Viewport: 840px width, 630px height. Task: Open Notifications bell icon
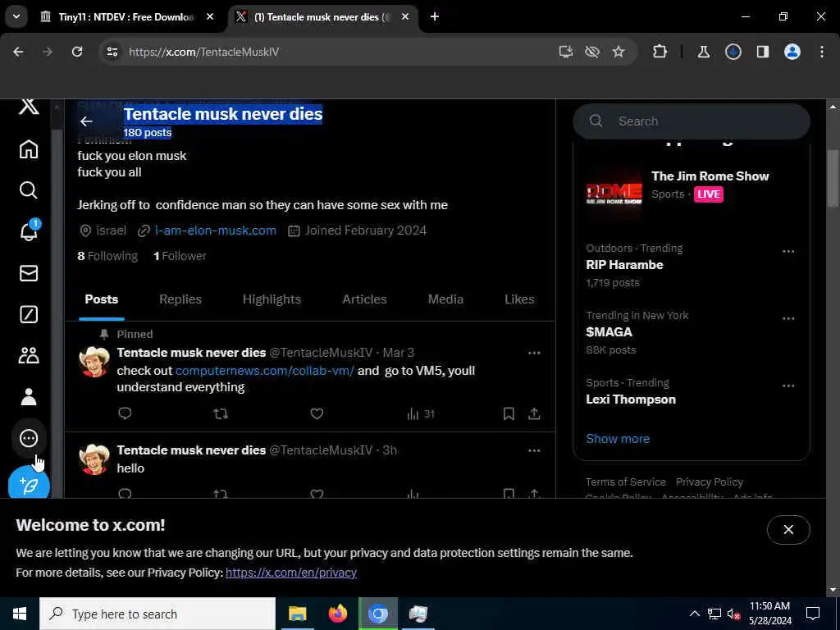(29, 231)
